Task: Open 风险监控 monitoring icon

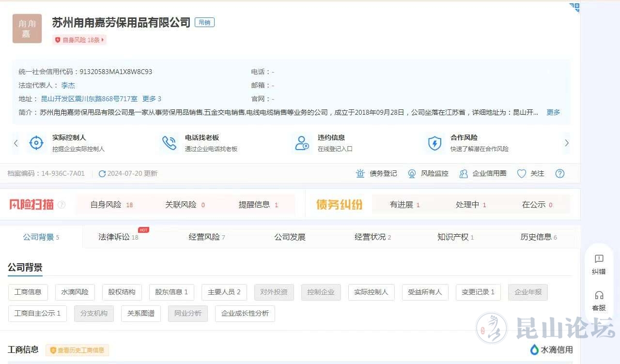Action: pyautogui.click(x=412, y=174)
